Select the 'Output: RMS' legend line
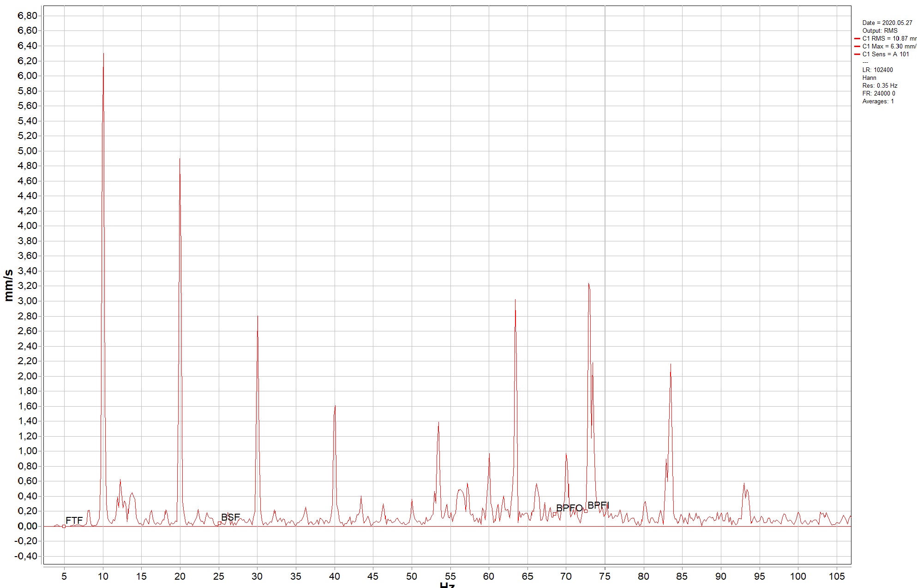This screenshot has width=917, height=588. pos(880,30)
